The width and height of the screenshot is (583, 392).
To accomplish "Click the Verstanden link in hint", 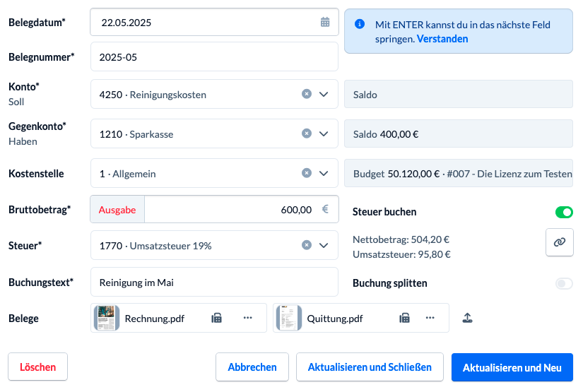I will click(442, 39).
